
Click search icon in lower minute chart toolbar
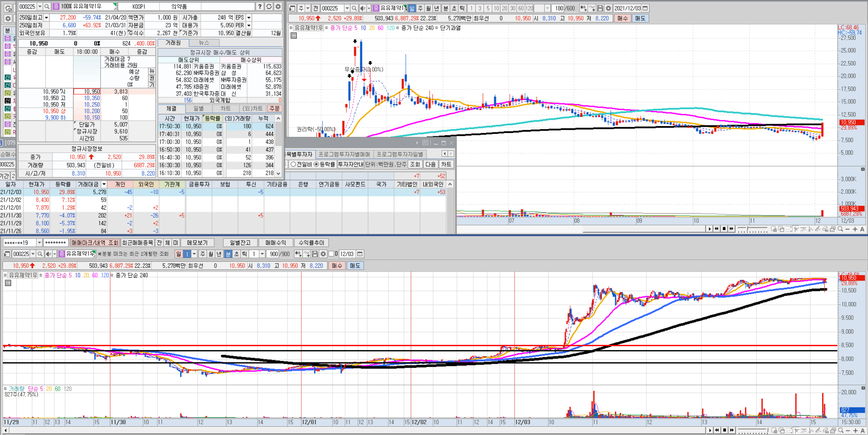point(40,254)
